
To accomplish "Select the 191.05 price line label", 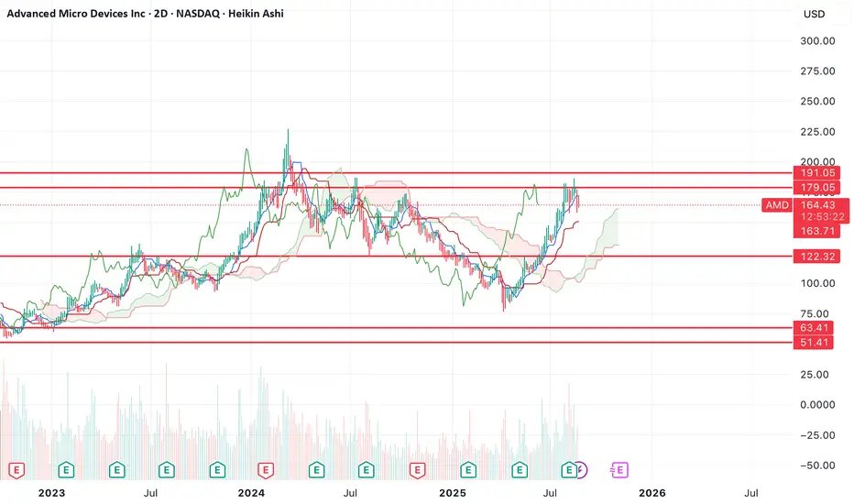I will click(x=817, y=172).
